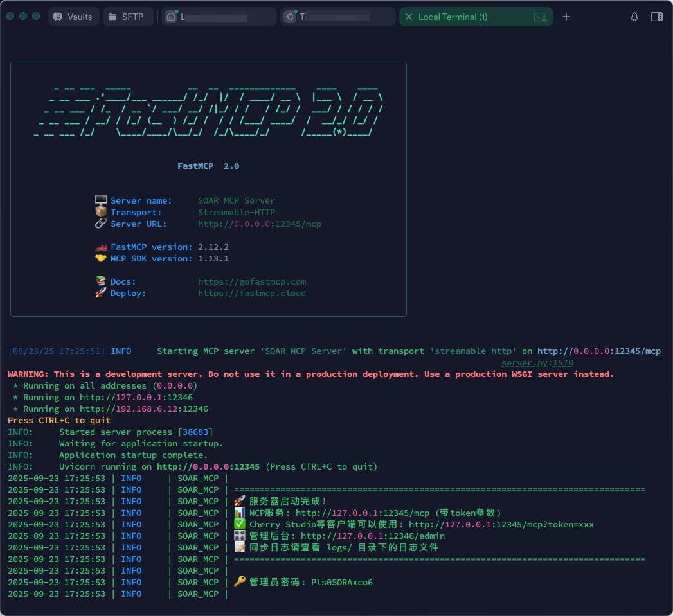This screenshot has width=673, height=616.
Task: Open the Docs link gofastmcp.com
Action: tap(252, 282)
